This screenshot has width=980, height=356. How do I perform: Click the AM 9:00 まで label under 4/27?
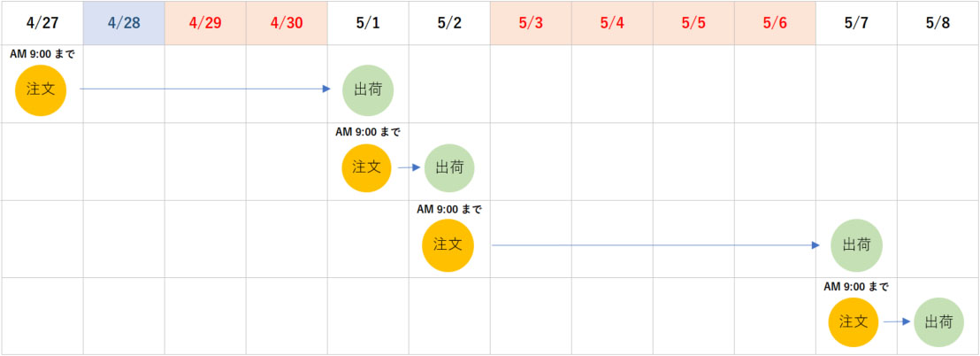pos(42,54)
